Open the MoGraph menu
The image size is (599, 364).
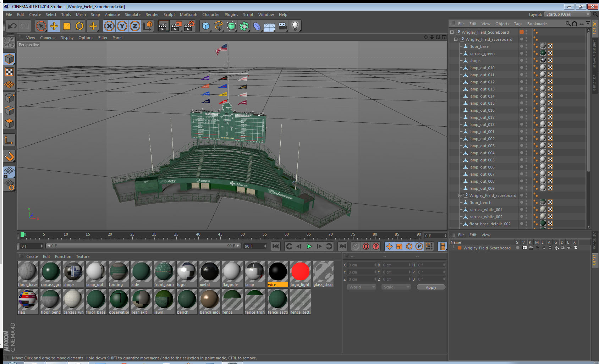click(188, 15)
